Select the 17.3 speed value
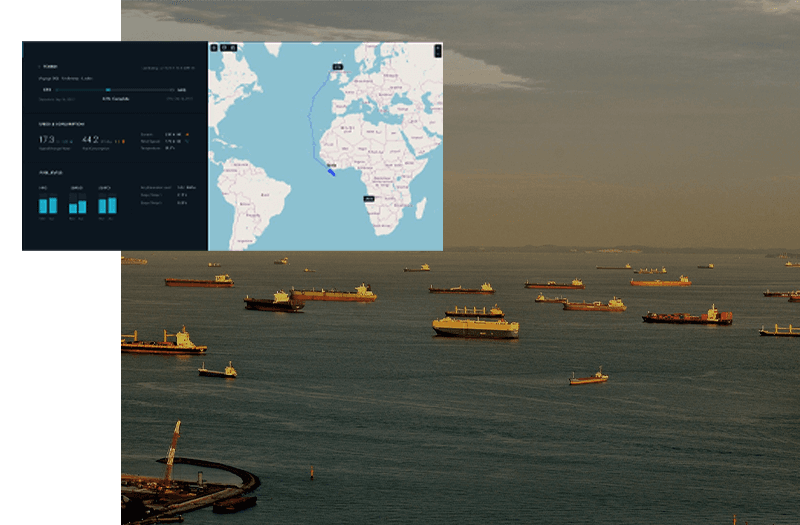Viewport: 800px width, 525px height. 46,139
